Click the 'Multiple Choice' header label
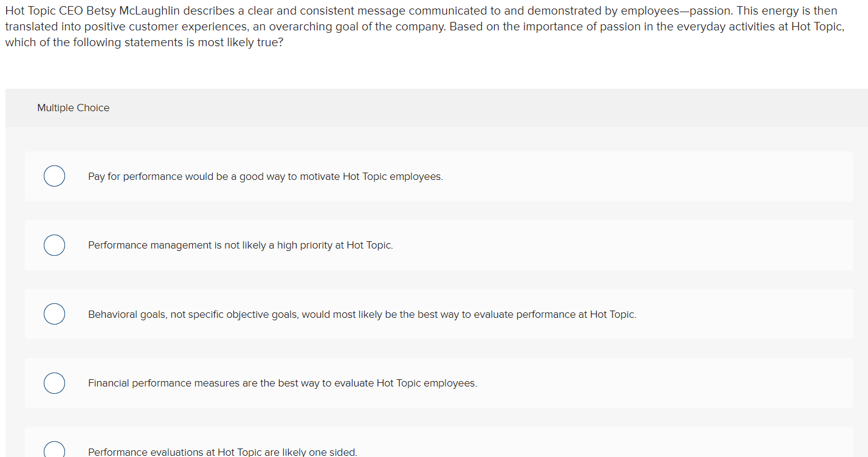Screen dimensions: 868x457 pyautogui.click(x=73, y=108)
